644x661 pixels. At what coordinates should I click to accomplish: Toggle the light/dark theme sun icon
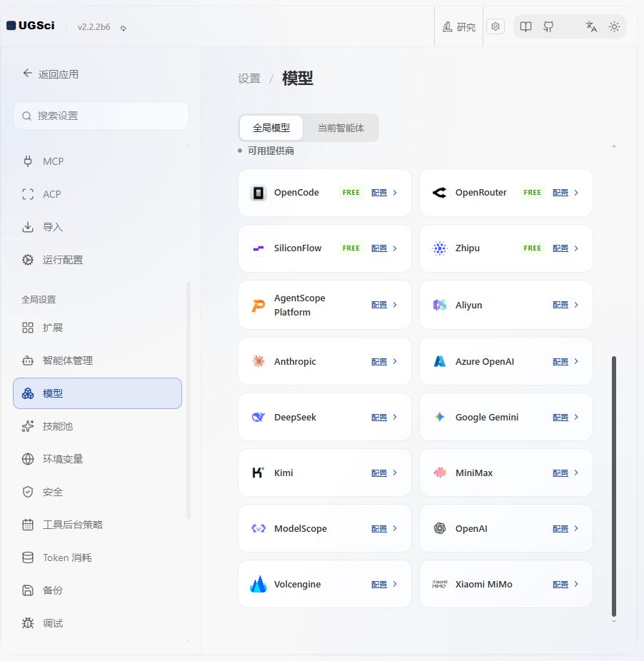[x=614, y=27]
